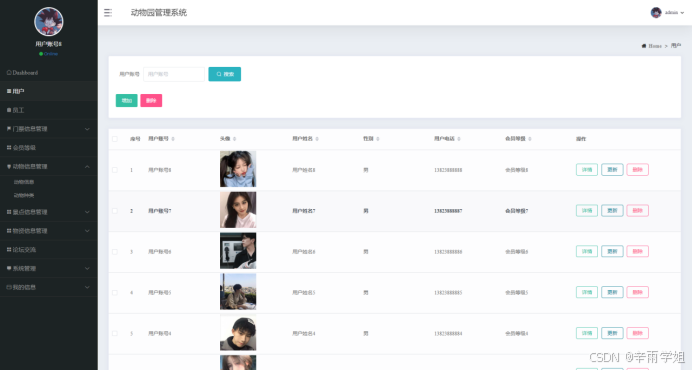Viewport: 693px width, 371px height.
Task: Tick the checkbox for row 用户账号8
Action: (x=115, y=170)
